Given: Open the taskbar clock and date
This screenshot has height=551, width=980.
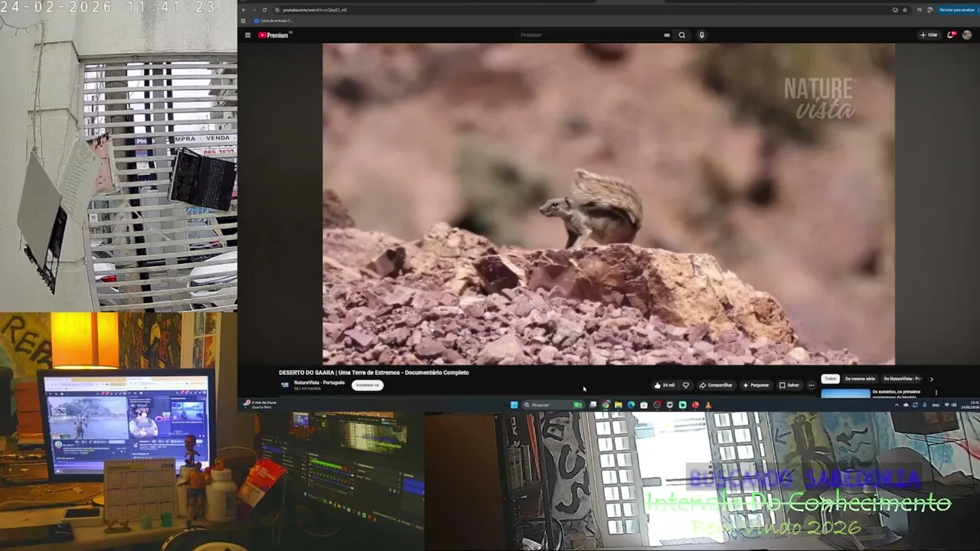Looking at the screenshot, I should (969, 405).
